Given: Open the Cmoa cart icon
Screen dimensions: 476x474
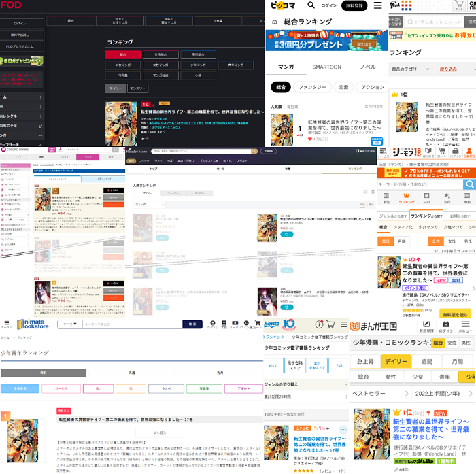Looking at the screenshot, I should click(441, 152).
